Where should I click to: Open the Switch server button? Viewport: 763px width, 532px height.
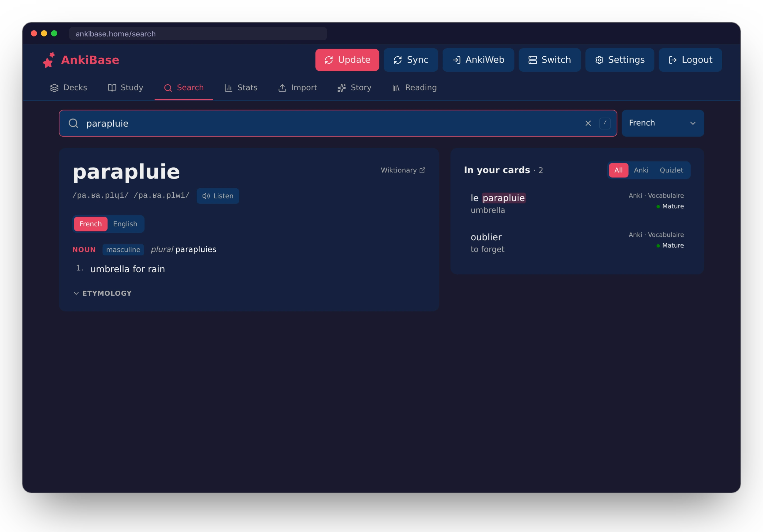(x=550, y=60)
